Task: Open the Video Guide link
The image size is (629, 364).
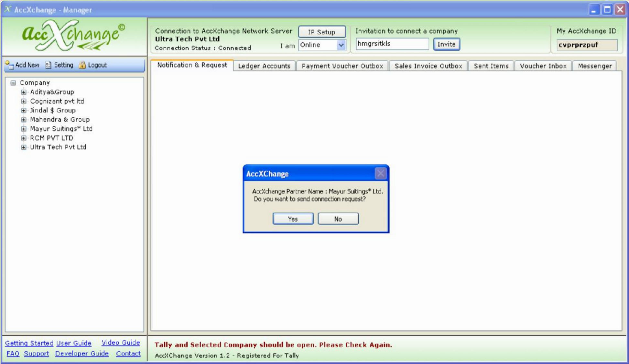Action: 121,343
